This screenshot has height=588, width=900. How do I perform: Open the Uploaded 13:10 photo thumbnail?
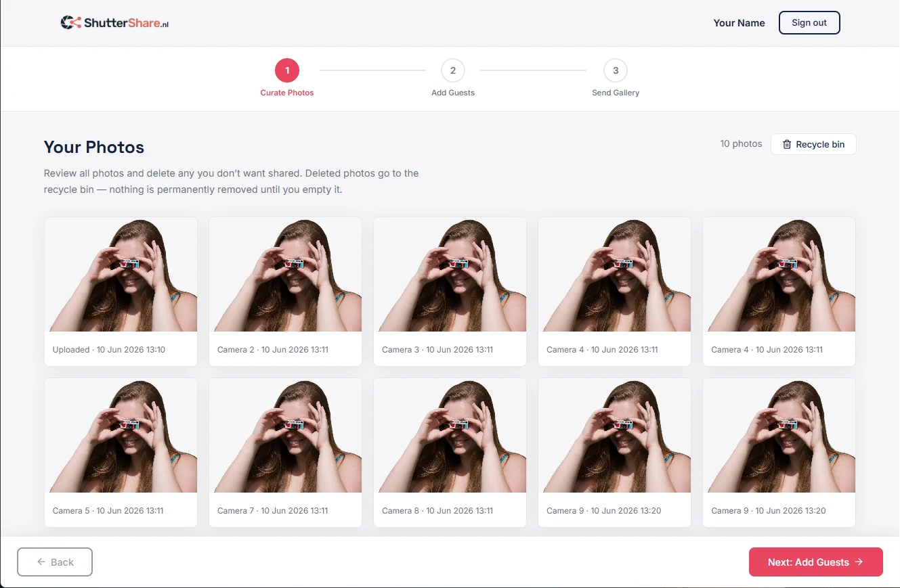point(121,275)
